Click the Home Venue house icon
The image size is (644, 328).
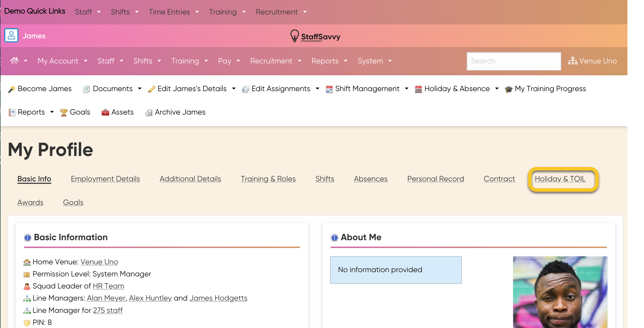pyautogui.click(x=27, y=262)
